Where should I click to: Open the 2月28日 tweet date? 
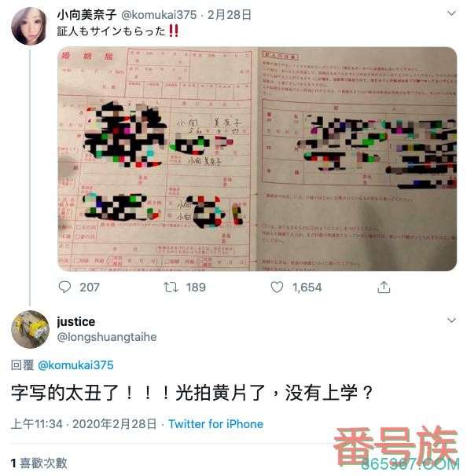tap(230, 15)
